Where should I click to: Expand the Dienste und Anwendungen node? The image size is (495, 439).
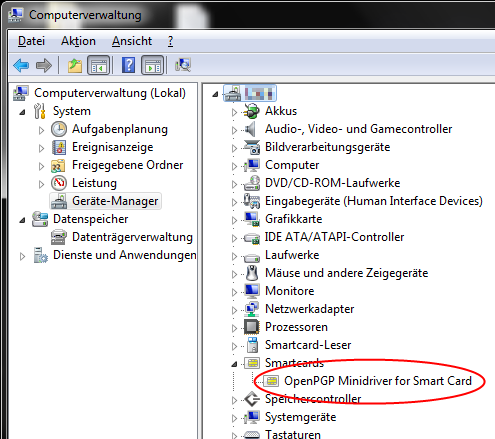[x=22, y=256]
